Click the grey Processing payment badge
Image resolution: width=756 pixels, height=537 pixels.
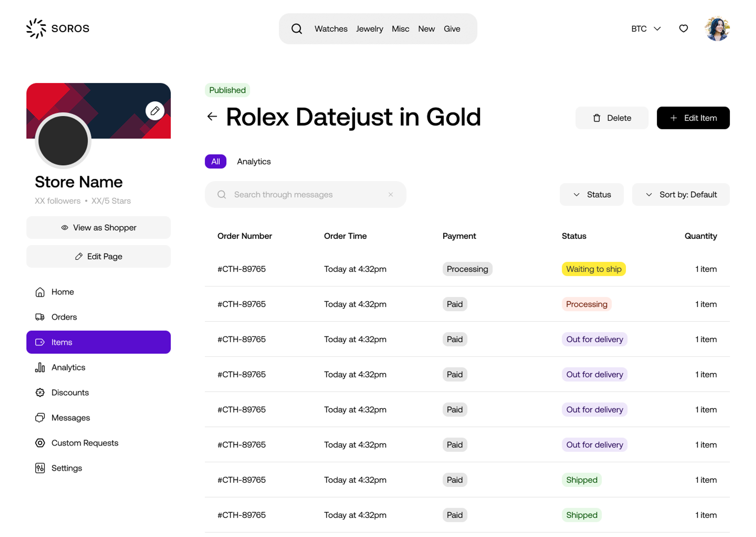point(467,269)
